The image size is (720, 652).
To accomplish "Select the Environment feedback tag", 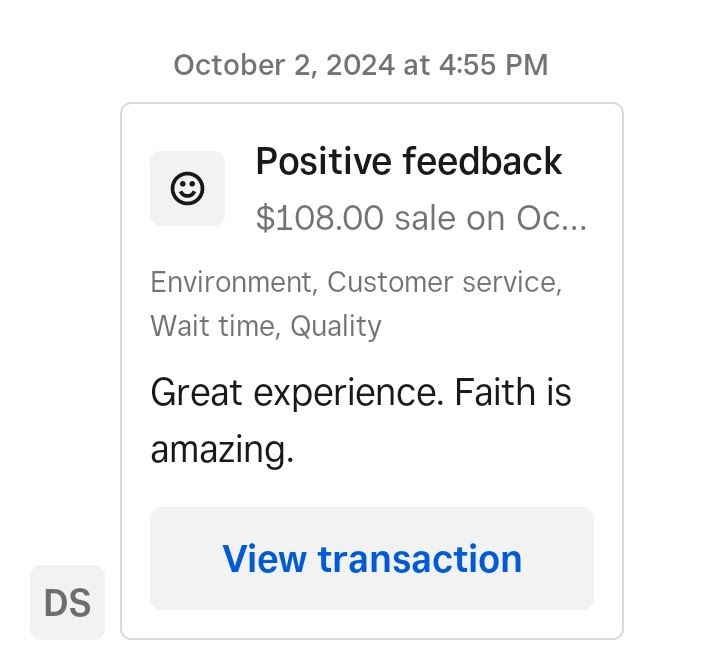I will 234,281.
